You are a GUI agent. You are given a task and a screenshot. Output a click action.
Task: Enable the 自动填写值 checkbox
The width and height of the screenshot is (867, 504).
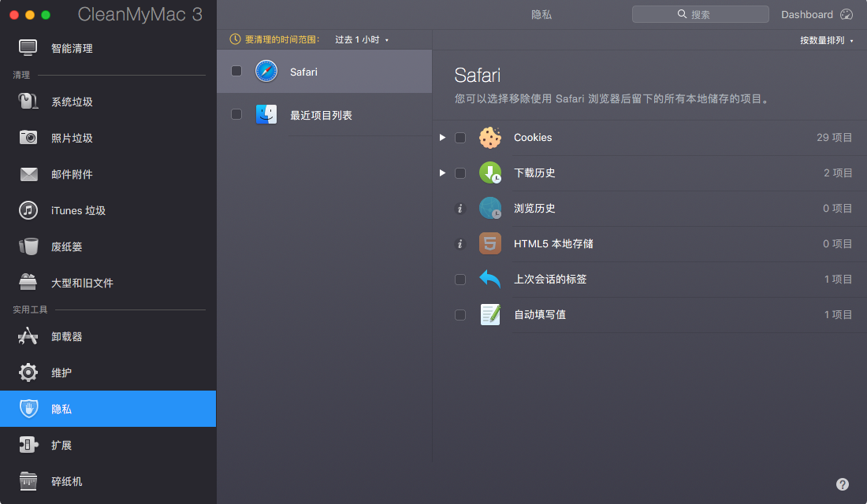pyautogui.click(x=460, y=314)
